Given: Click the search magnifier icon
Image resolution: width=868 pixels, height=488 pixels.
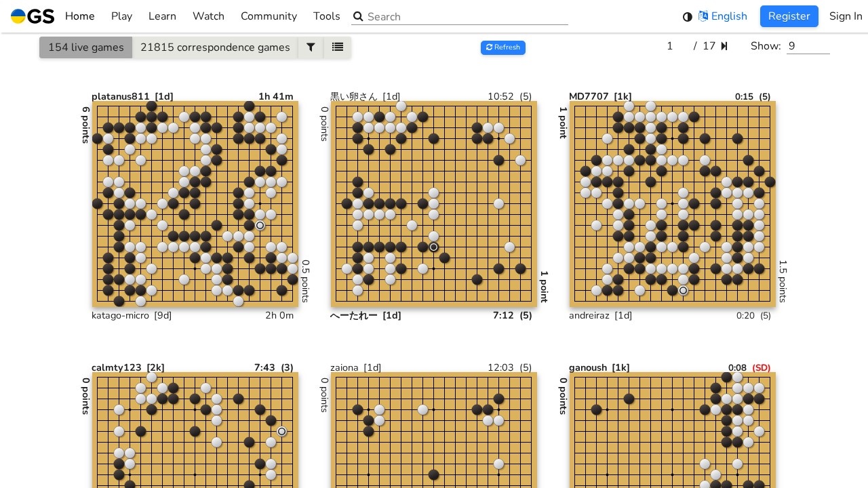Looking at the screenshot, I should coord(358,16).
